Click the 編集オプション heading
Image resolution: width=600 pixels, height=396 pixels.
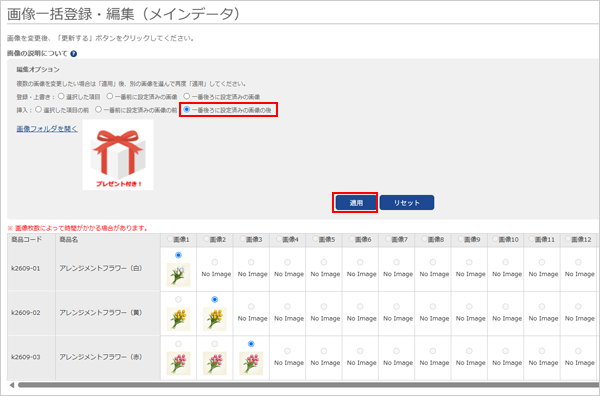(x=38, y=70)
